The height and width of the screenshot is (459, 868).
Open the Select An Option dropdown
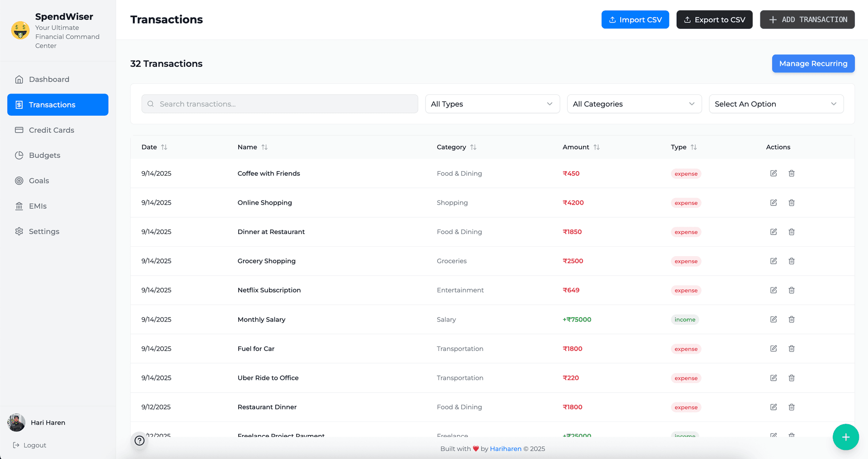[x=776, y=104]
